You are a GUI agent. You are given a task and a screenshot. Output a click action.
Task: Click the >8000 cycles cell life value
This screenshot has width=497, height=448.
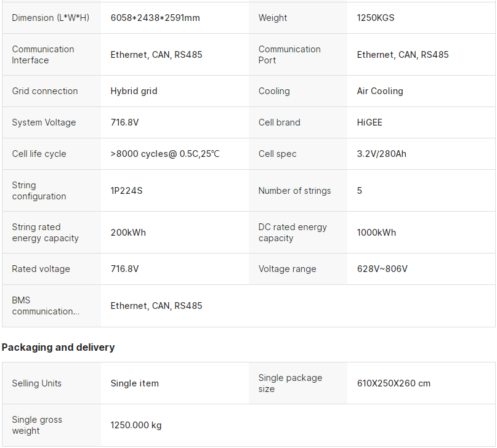[165, 154]
